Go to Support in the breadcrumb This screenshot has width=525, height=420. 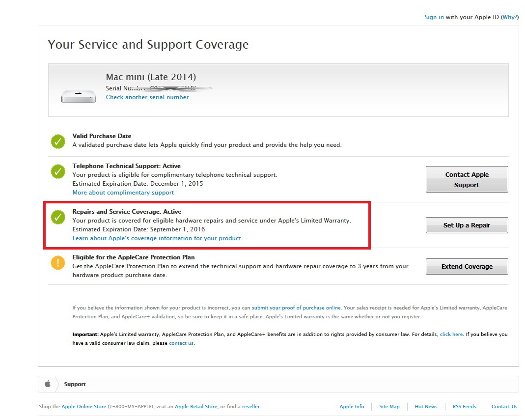(x=75, y=384)
